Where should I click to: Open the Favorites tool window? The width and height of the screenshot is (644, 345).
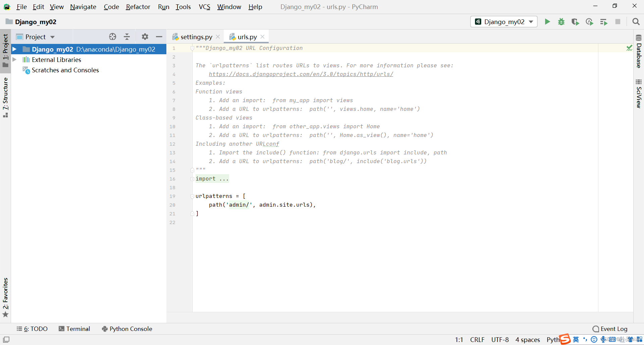point(5,297)
